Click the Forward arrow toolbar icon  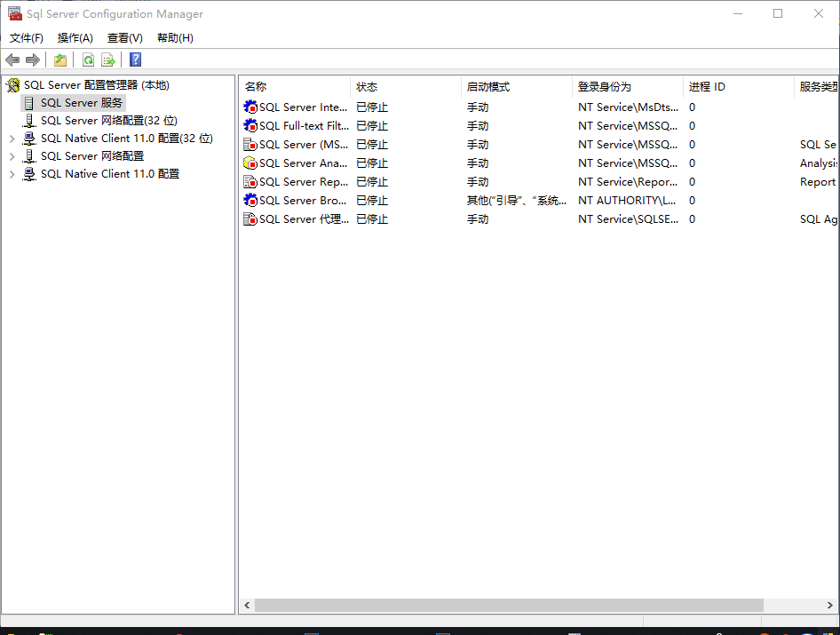click(33, 60)
